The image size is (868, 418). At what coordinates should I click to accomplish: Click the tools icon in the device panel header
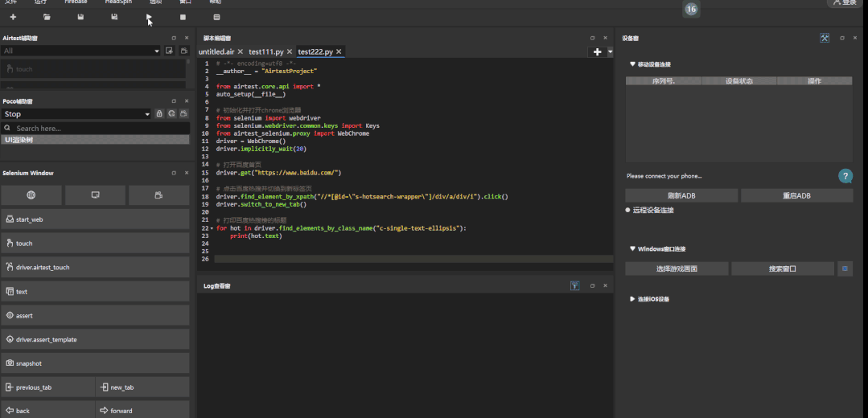825,38
